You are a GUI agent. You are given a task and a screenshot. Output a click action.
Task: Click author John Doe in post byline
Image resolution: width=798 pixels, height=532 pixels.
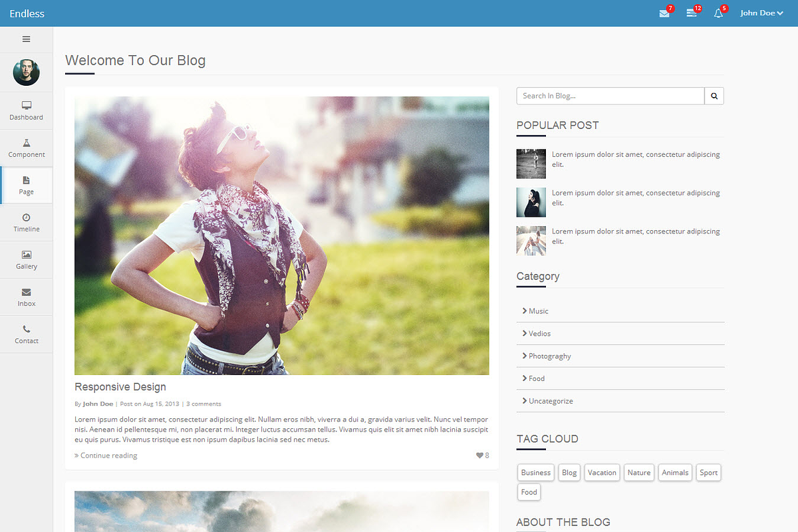[98, 404]
